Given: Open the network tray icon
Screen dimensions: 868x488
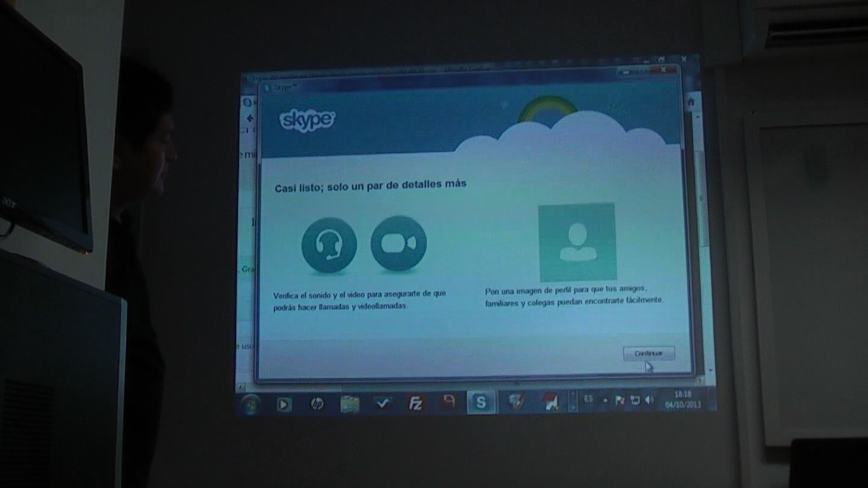Looking at the screenshot, I should [x=635, y=400].
